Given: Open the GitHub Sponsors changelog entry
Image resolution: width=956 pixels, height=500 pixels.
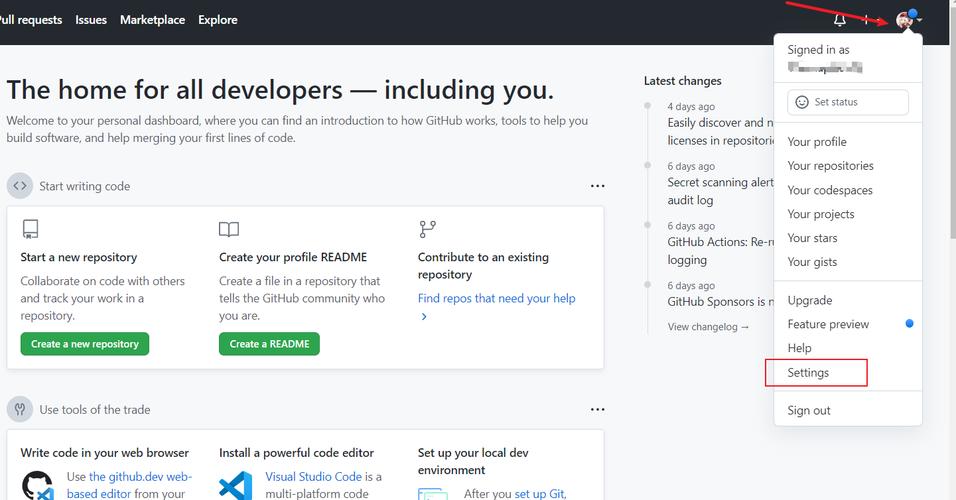Looking at the screenshot, I should (x=720, y=301).
